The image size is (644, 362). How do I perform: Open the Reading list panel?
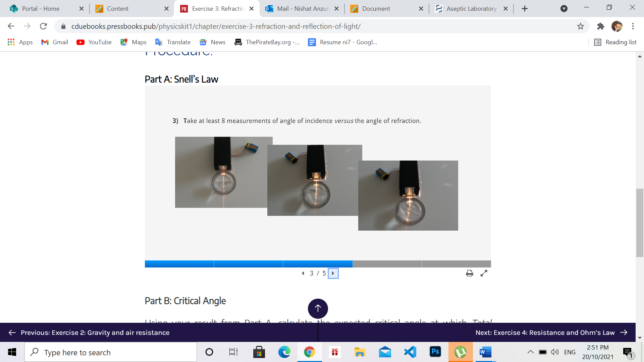coord(615,42)
